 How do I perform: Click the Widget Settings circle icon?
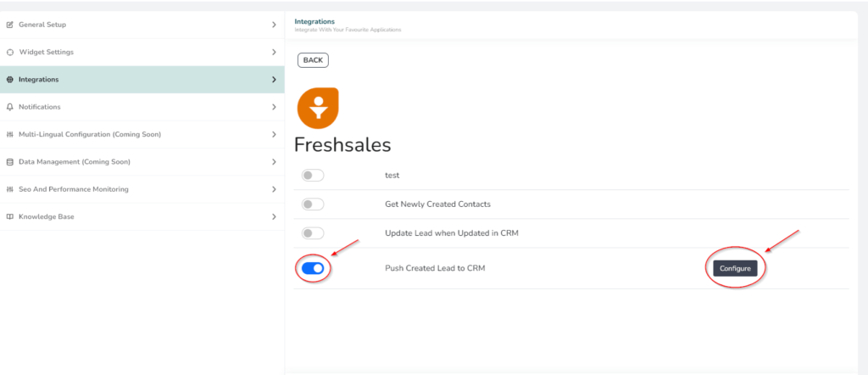9,52
